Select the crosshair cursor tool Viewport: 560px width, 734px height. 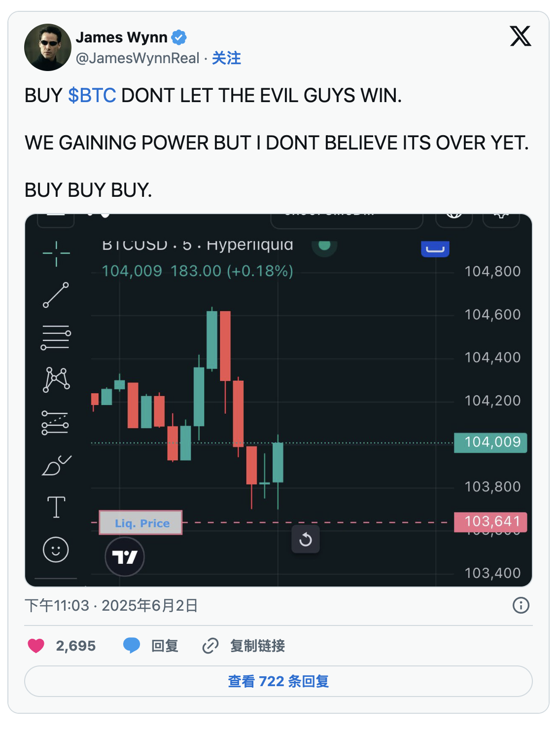[56, 254]
